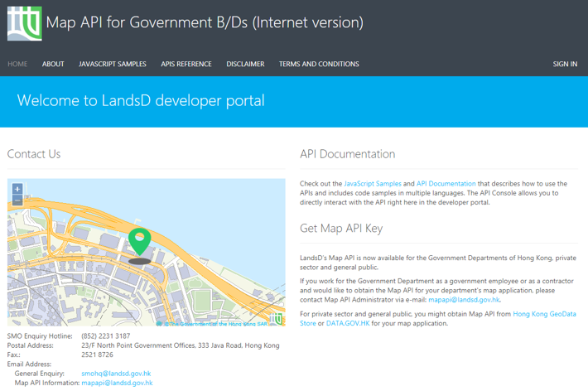This screenshot has width=588, height=391.
Task: Click smohq@landsd.gov.hk General Enquiry email
Action: pyautogui.click(x=116, y=374)
